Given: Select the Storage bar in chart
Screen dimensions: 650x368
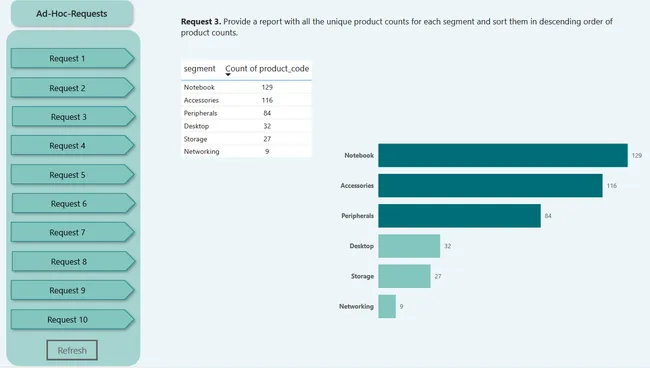Looking at the screenshot, I should click(x=404, y=276).
